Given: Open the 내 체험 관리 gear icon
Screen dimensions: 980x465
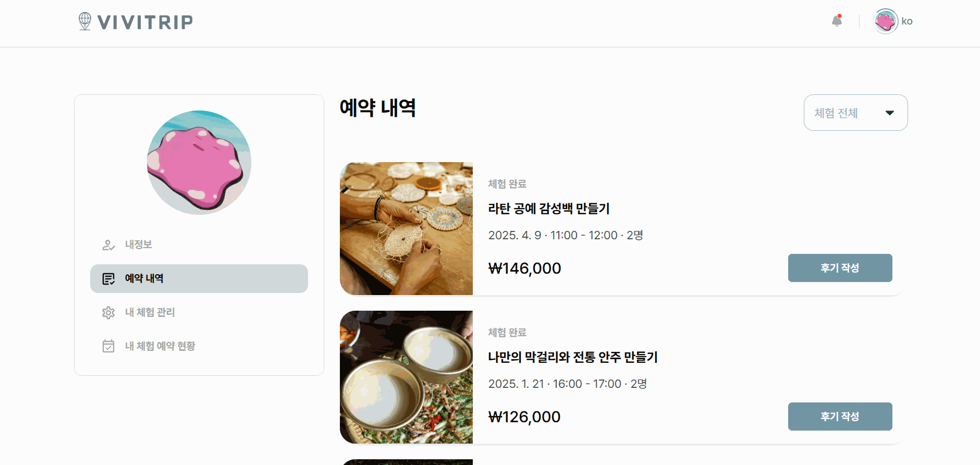Looking at the screenshot, I should pos(108,312).
